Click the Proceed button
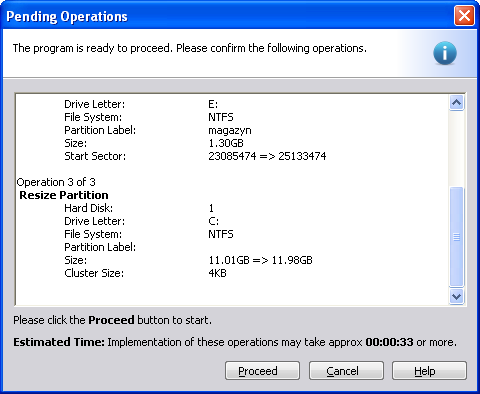Screen dimensions: 480x394 [262, 371]
